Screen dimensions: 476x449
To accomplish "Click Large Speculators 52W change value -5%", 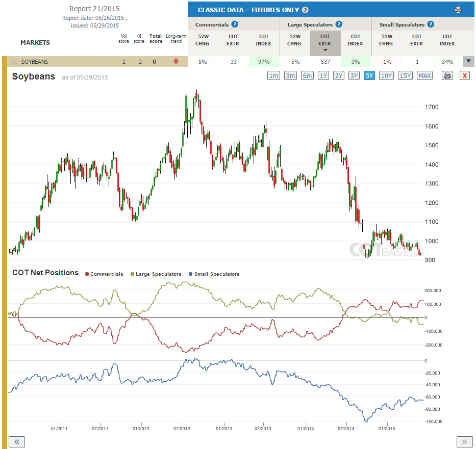I will coord(294,62).
